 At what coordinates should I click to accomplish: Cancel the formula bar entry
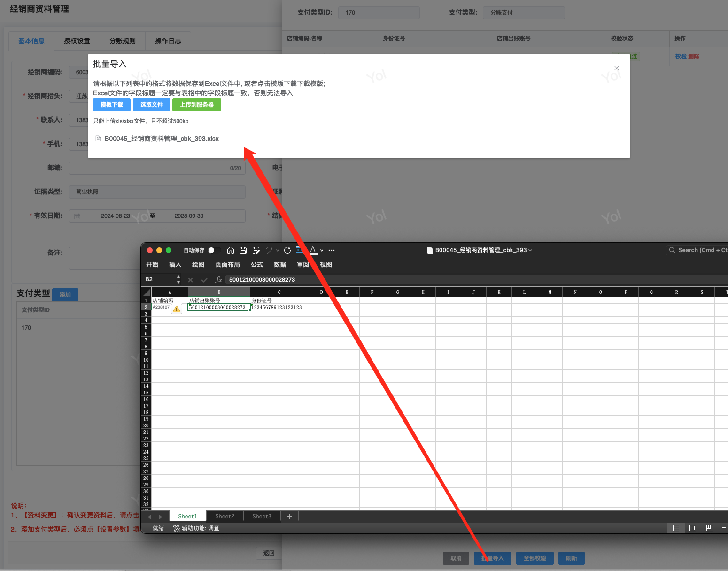(x=190, y=280)
